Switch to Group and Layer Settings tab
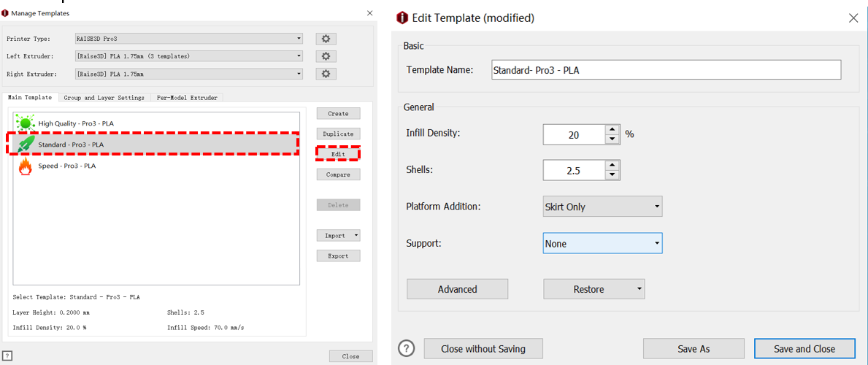This screenshot has height=365, width=868. point(104,98)
